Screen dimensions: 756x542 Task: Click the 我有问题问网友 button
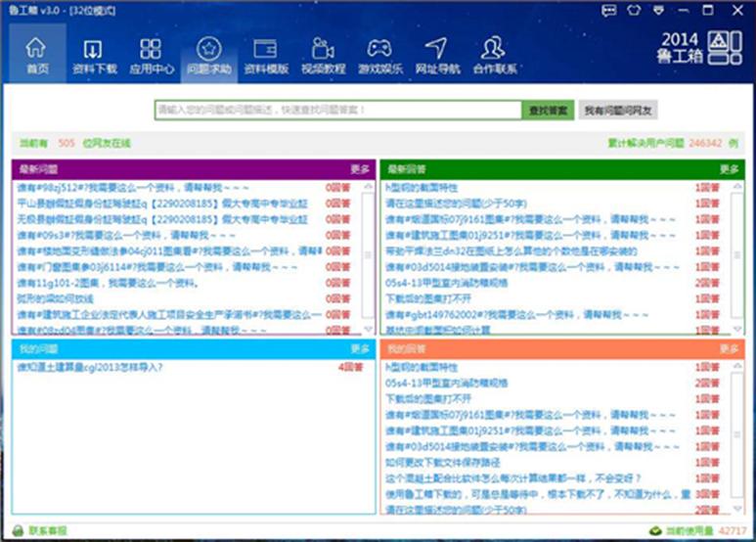pos(618,111)
